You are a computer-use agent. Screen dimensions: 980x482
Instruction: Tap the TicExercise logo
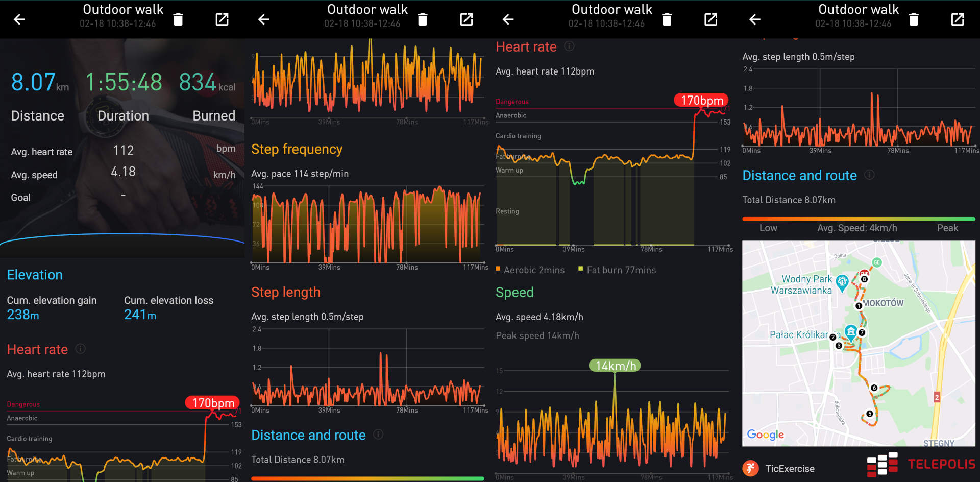pyautogui.click(x=750, y=468)
